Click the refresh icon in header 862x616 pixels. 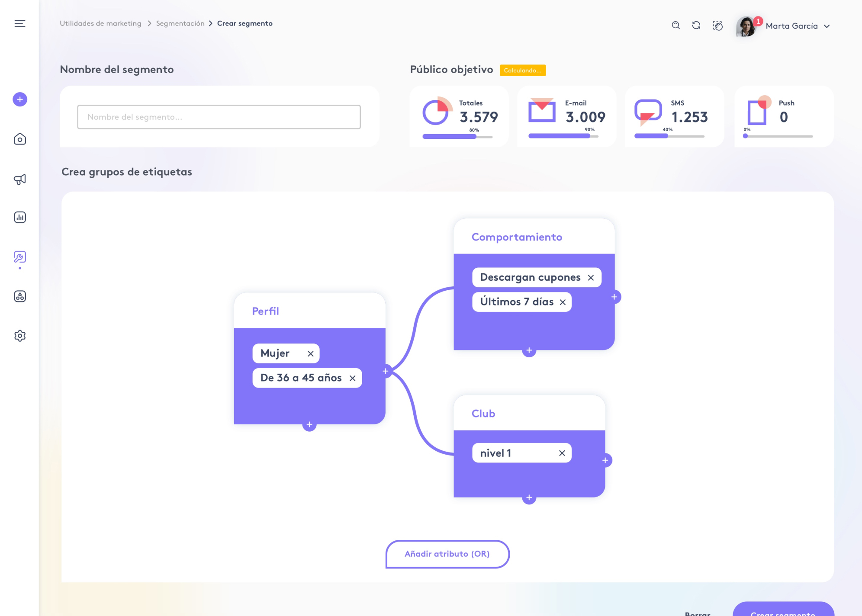(696, 26)
